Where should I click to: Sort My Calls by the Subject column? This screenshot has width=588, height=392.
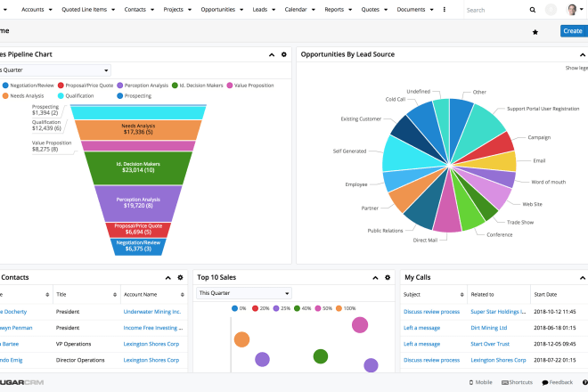[462, 295]
